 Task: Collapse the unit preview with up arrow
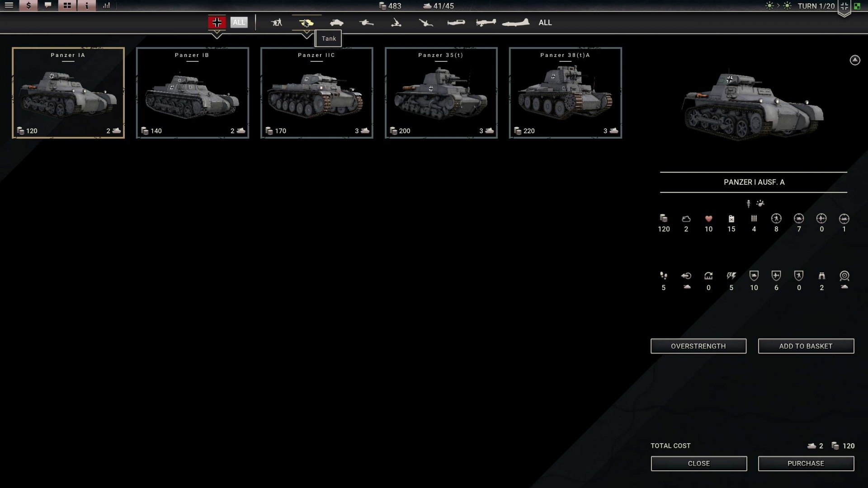(855, 60)
